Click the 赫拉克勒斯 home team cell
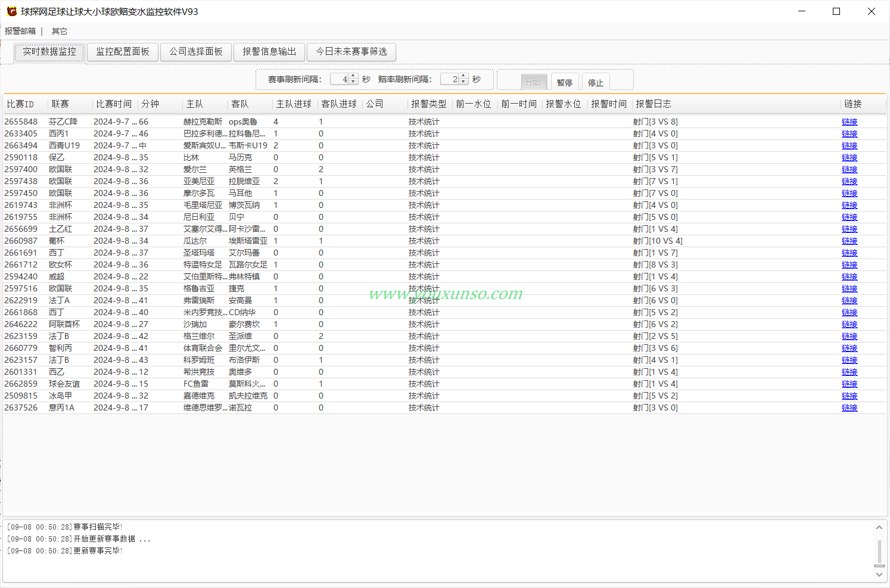890x588 pixels. coord(203,122)
